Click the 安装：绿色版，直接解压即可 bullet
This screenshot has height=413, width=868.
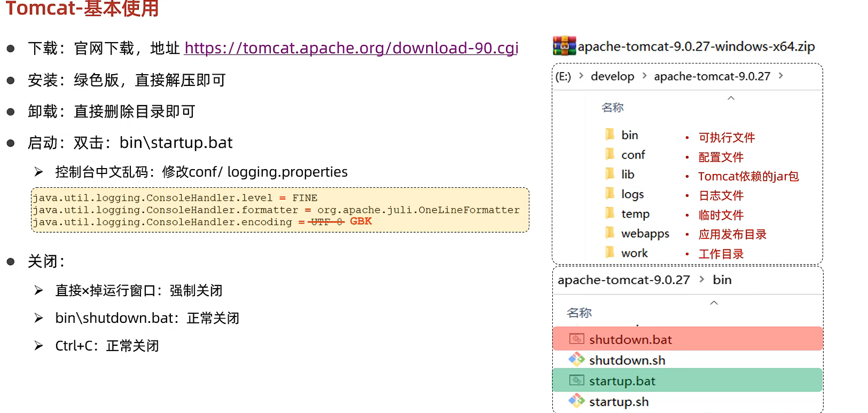click(127, 80)
